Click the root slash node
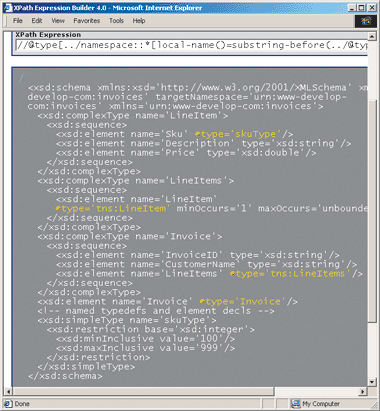The height and width of the screenshot is (411, 380). [x=21, y=78]
